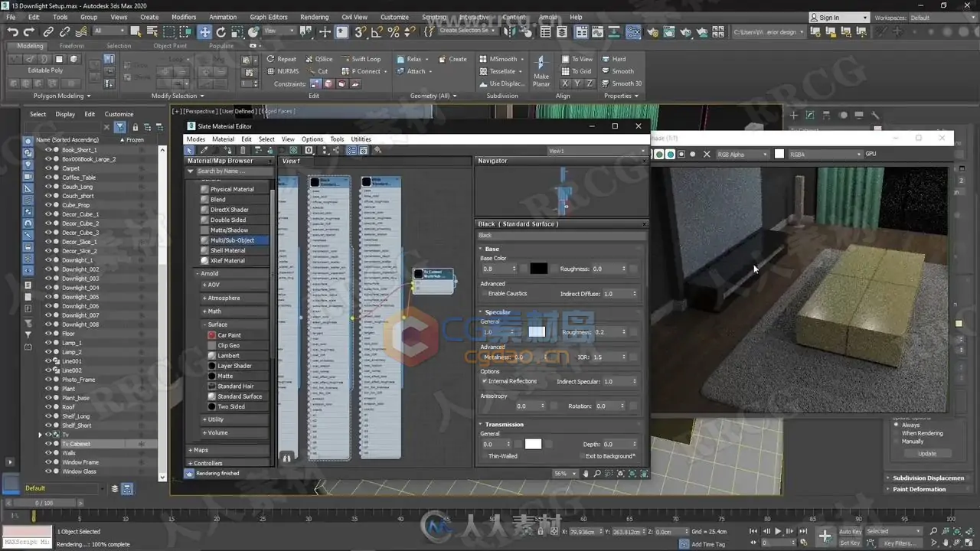Click the Sign In button
Image resolution: width=980 pixels, height=551 pixels.
840,18
